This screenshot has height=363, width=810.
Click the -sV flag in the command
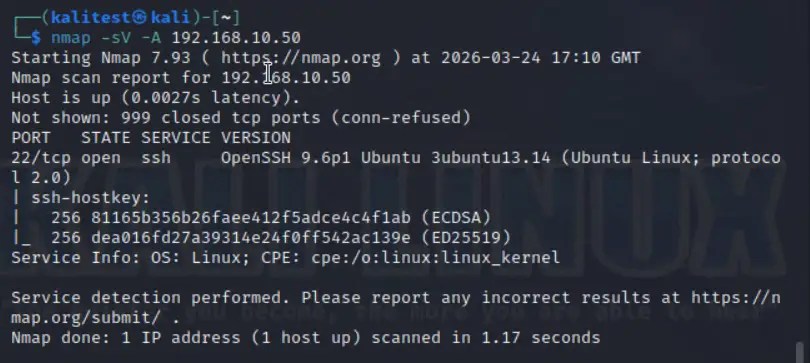click(x=116, y=38)
